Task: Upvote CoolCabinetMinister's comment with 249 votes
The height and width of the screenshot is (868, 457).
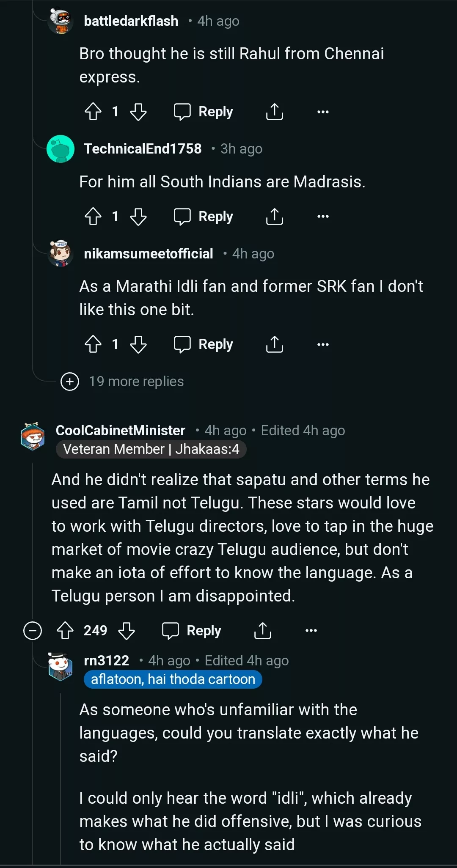Action: coord(65,631)
